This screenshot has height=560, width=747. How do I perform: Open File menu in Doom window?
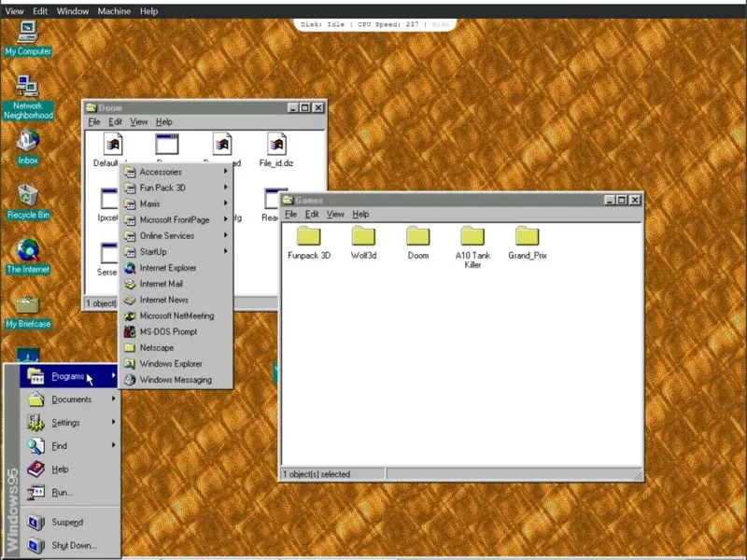(x=94, y=122)
